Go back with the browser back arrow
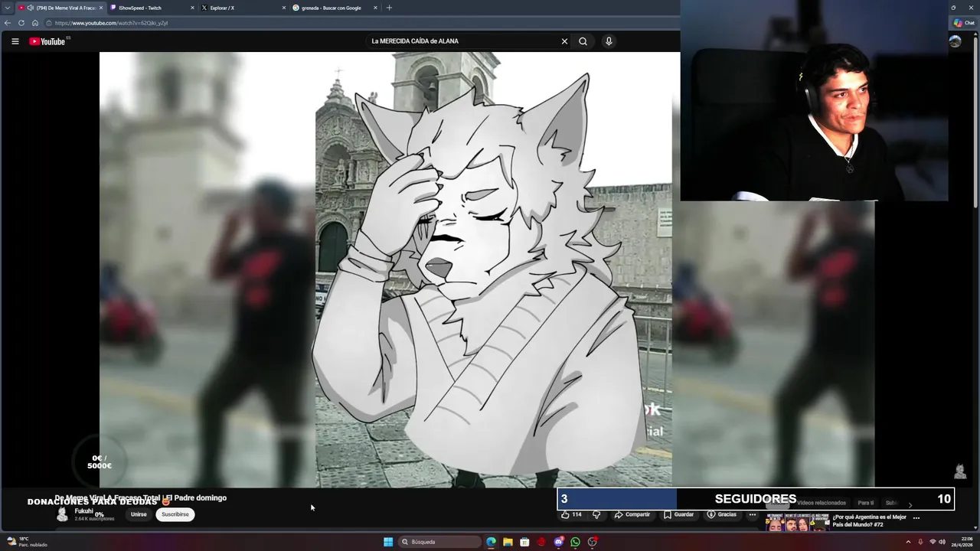The width and height of the screenshot is (980, 551). (x=8, y=23)
